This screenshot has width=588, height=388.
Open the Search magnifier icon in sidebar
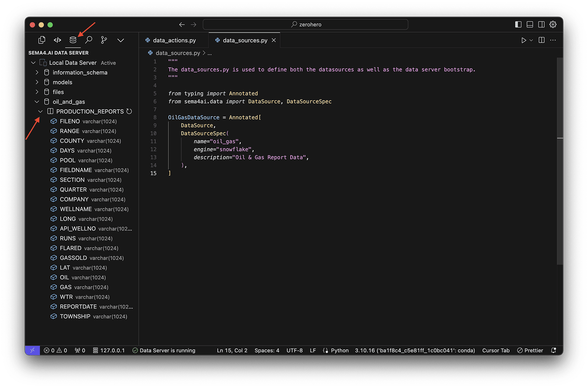[89, 40]
